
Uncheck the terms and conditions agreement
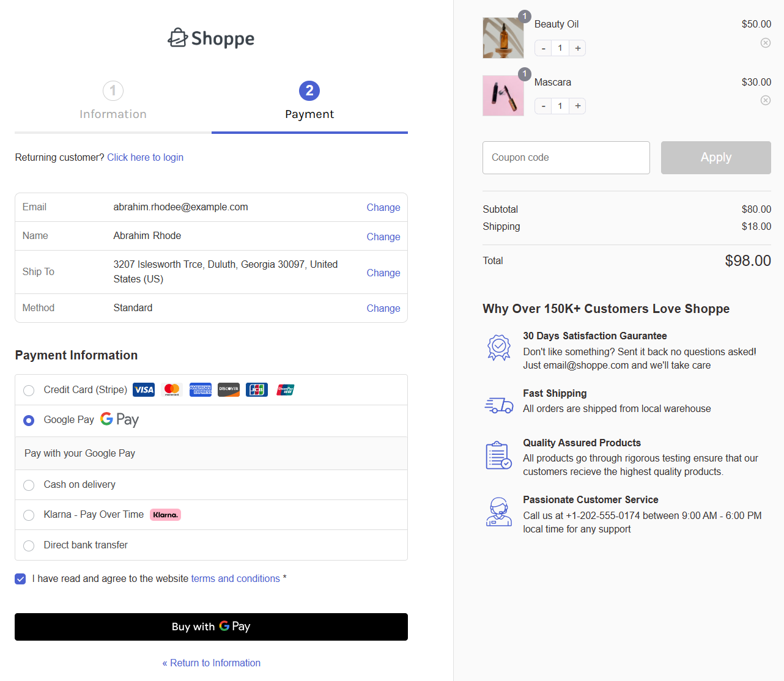pyautogui.click(x=20, y=578)
